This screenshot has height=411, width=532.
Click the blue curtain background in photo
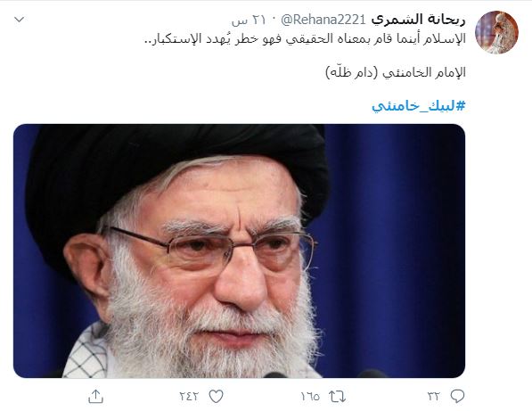[394, 237]
